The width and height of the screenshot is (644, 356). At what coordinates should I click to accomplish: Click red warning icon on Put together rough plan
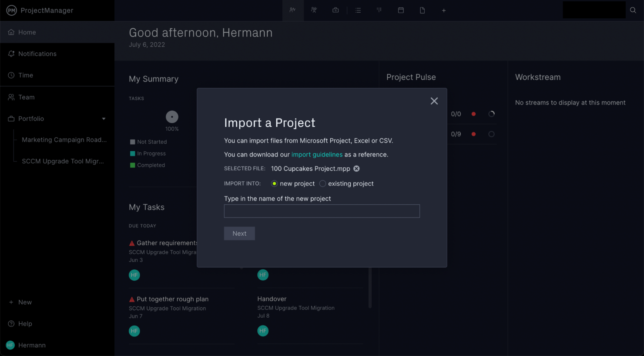[x=132, y=299]
